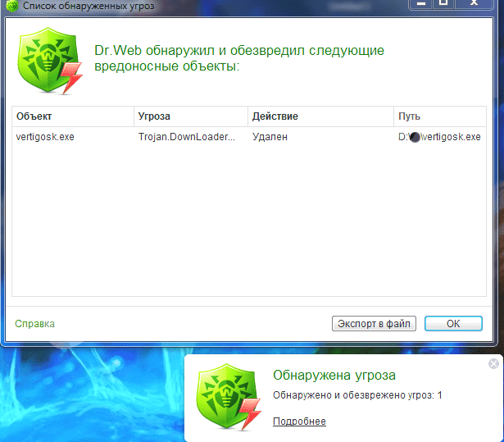Click the Dr.Web title bar icon

[12, 6]
